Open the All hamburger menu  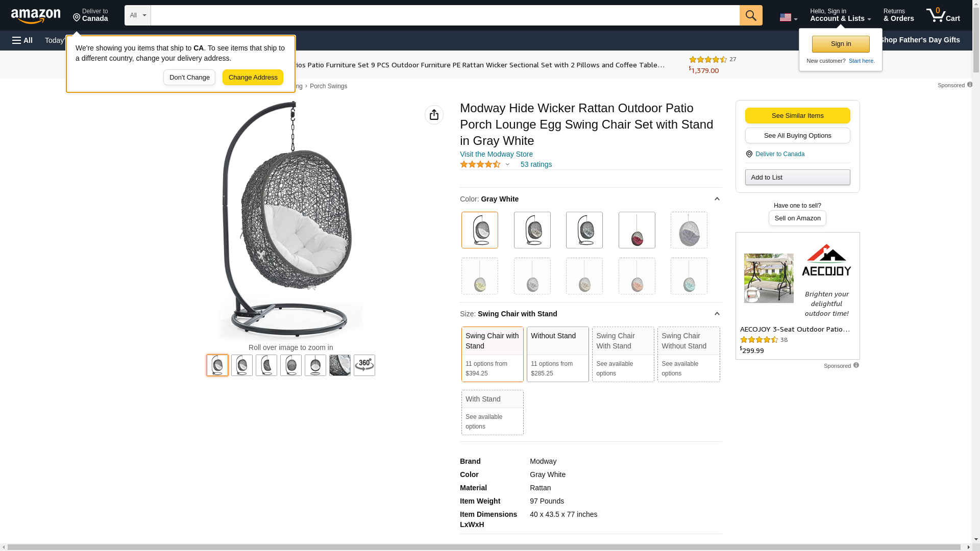(x=22, y=40)
